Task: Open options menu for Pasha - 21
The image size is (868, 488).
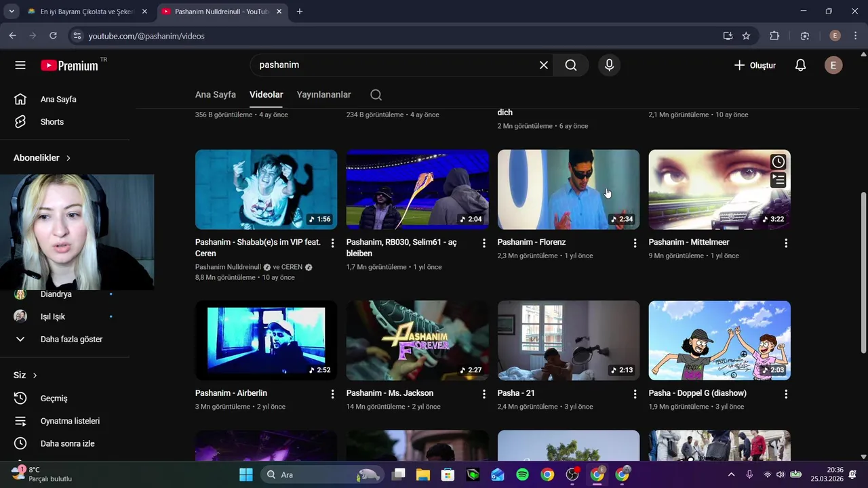Action: (x=635, y=394)
